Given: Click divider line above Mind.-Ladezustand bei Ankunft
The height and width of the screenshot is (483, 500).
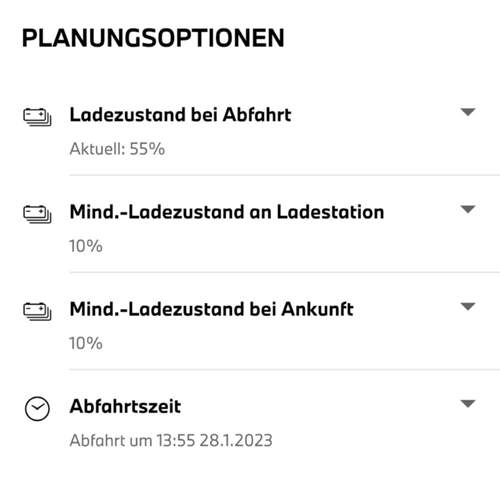Looking at the screenshot, I should pos(285,272).
